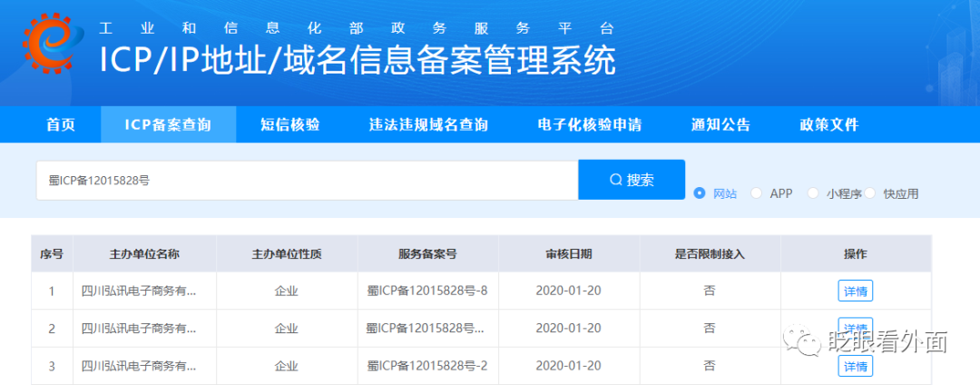Click the page title ICP/IP地址/域名信息备案管理系统
The image size is (980, 385).
coord(358,60)
